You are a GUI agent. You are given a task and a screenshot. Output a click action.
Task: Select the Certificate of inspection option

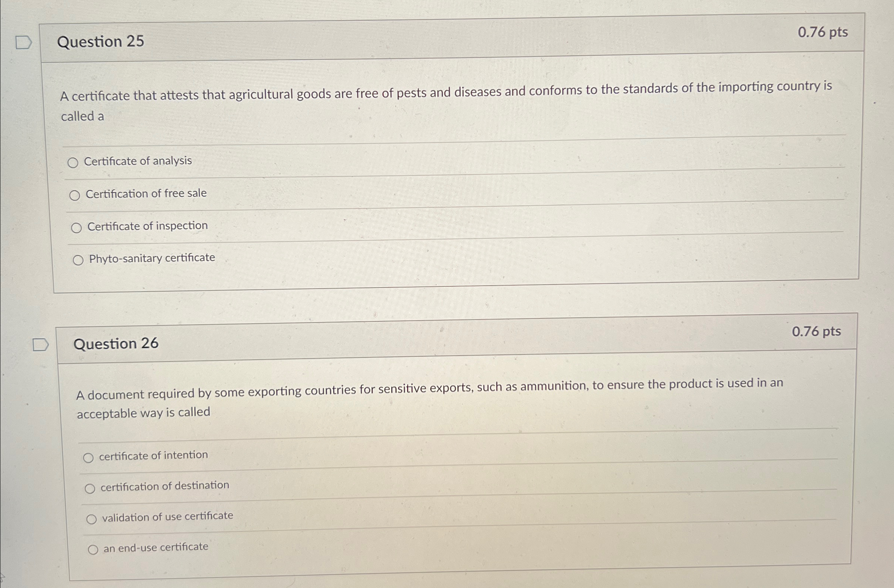click(77, 227)
